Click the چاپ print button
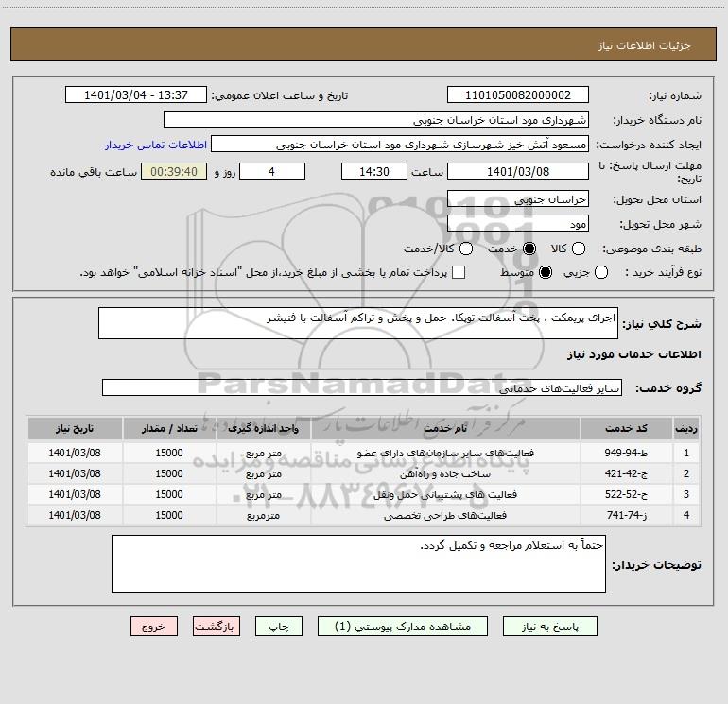This screenshot has width=728, height=704. pos(279,627)
